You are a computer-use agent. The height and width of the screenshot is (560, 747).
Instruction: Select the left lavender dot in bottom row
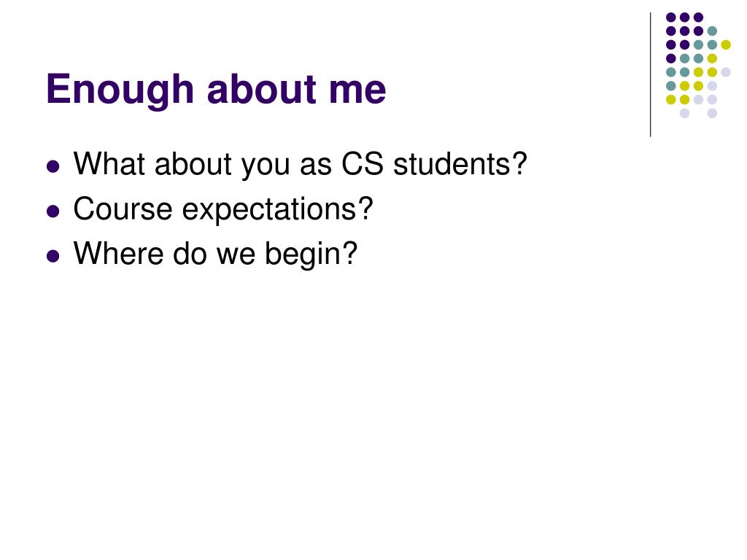pyautogui.click(x=684, y=113)
